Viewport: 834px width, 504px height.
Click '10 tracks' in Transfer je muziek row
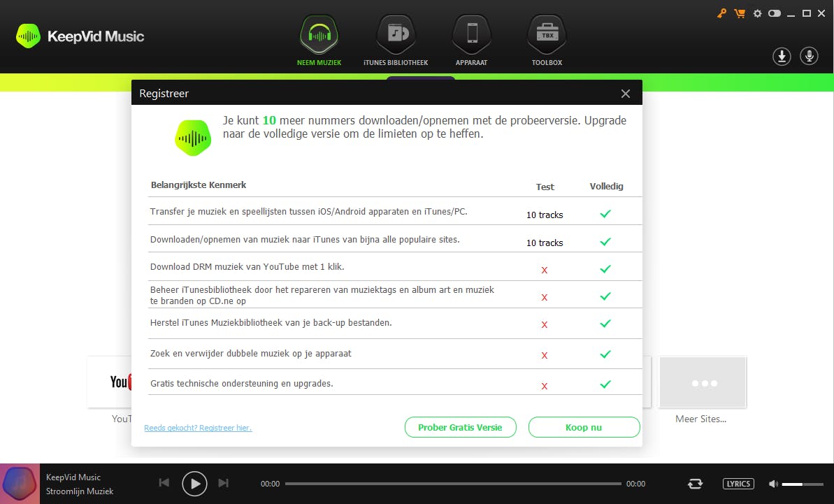coord(545,215)
